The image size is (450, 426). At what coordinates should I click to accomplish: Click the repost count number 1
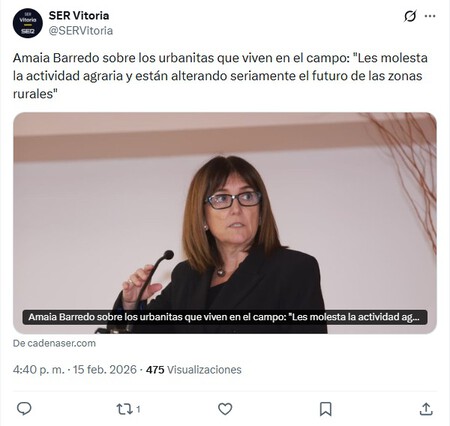138,409
